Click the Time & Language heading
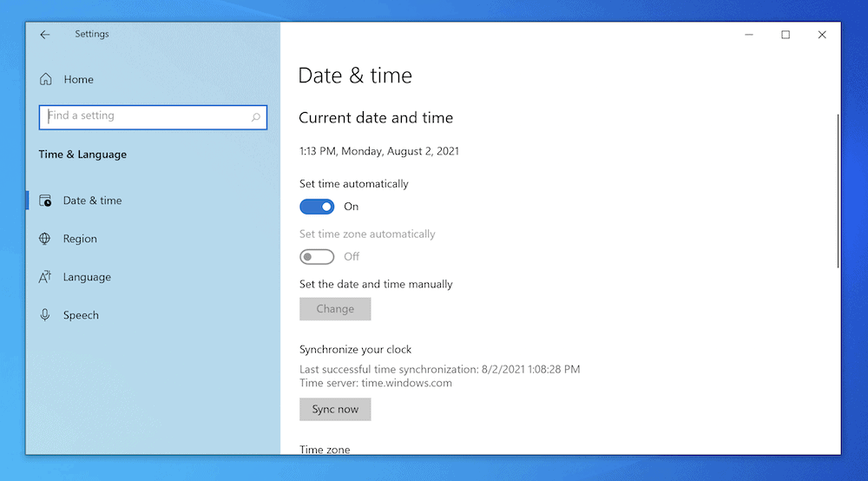 82,155
